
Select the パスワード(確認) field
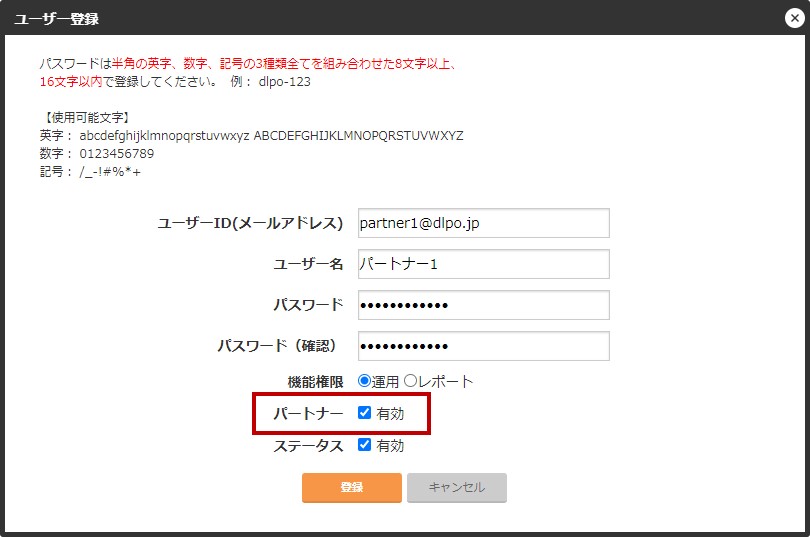(x=484, y=346)
